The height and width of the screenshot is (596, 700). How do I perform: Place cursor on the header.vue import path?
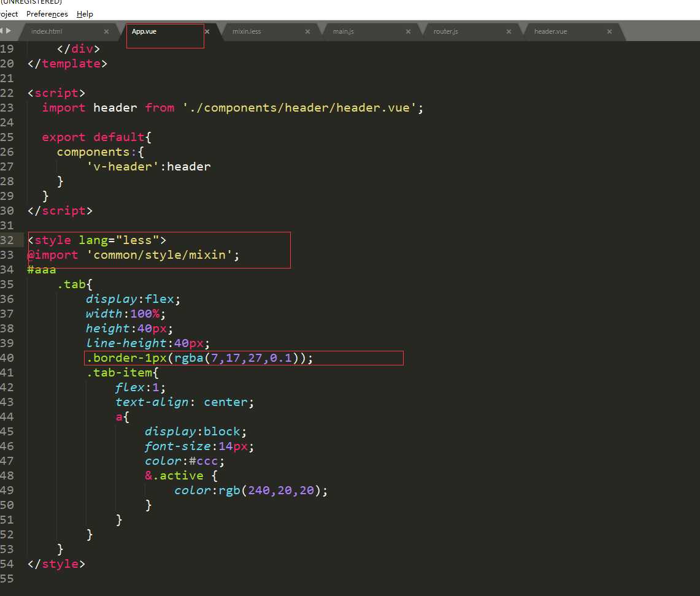[299, 107]
